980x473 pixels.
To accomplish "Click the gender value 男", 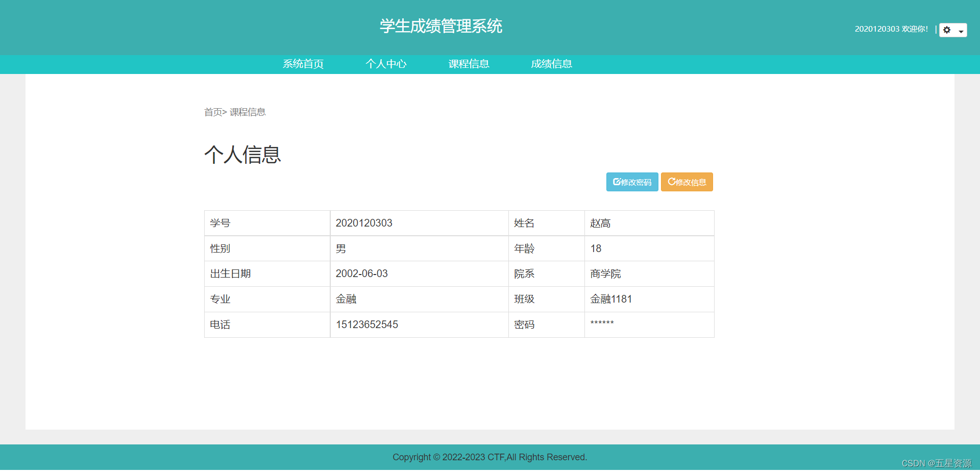I will click(341, 248).
